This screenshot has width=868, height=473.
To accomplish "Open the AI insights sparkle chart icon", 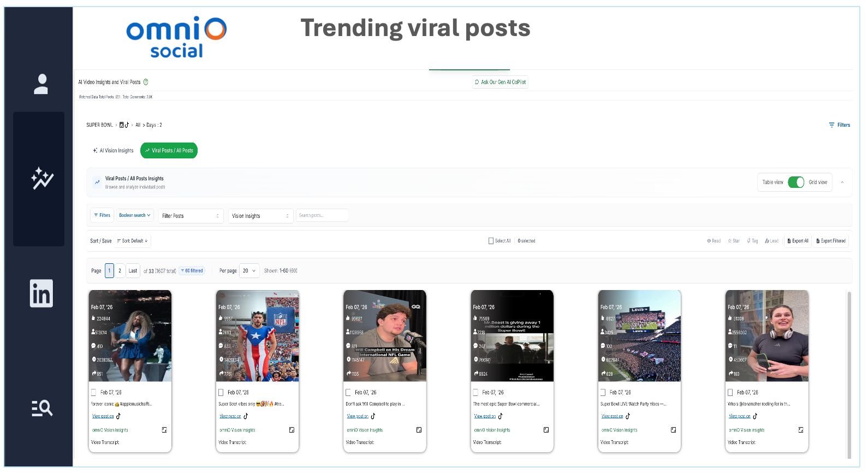I will 42,179.
